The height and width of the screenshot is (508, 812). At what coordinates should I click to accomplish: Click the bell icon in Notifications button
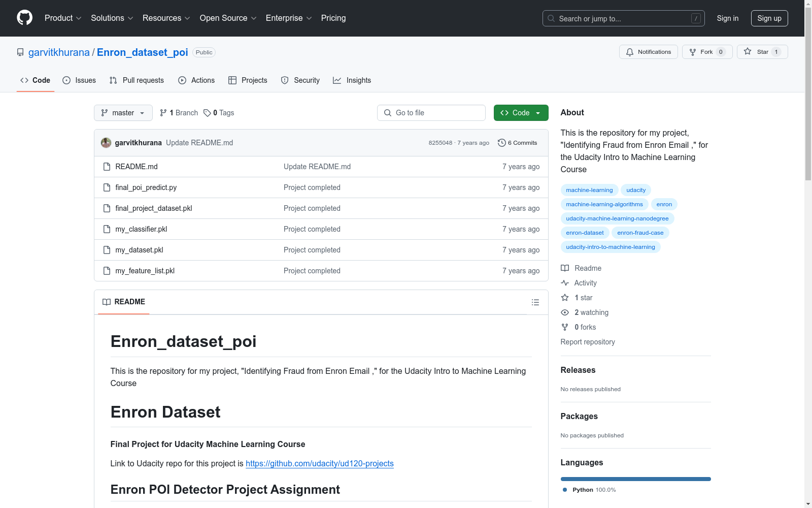point(630,52)
